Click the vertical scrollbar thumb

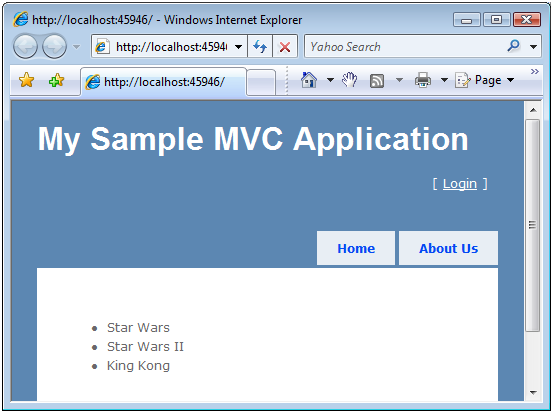pos(533,225)
